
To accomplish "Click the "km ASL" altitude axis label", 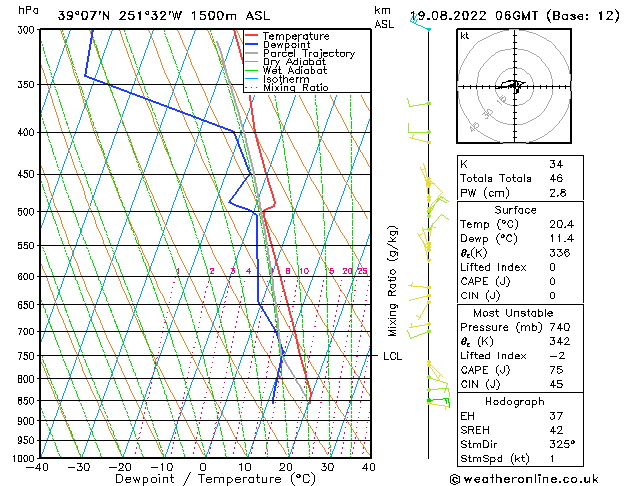I will click(x=384, y=17).
